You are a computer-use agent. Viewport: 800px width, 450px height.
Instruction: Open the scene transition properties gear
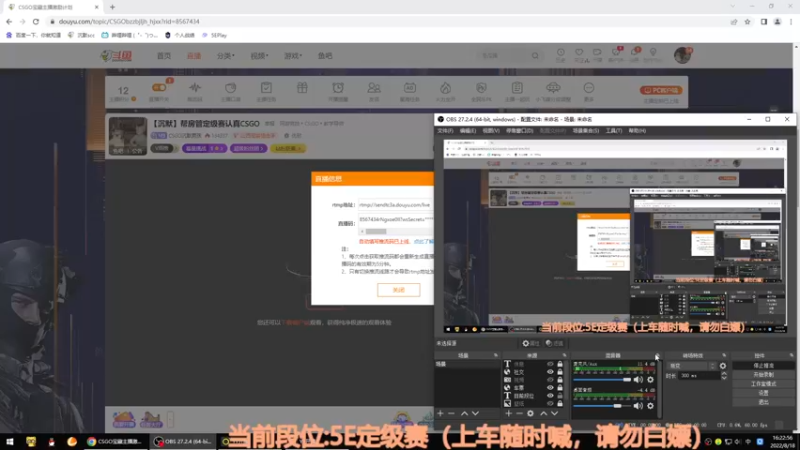click(722, 366)
